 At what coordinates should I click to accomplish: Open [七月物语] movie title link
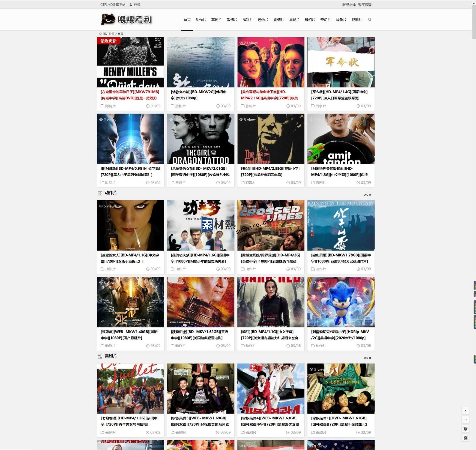tap(129, 421)
